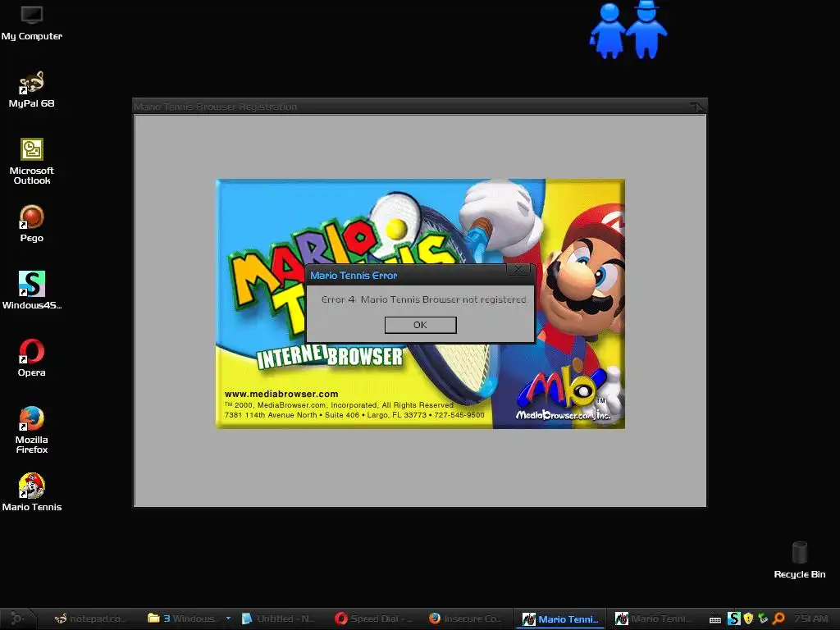Click the green arrow tray icon

(763, 619)
